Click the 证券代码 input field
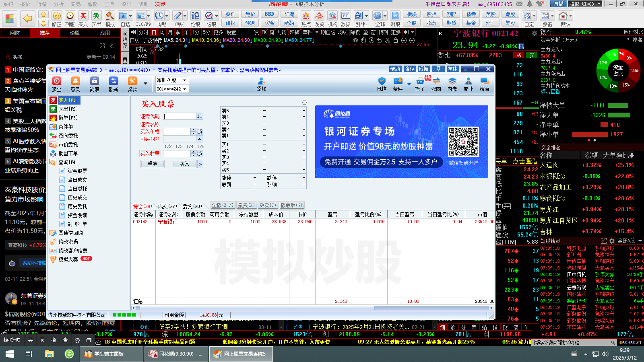 pyautogui.click(x=180, y=116)
